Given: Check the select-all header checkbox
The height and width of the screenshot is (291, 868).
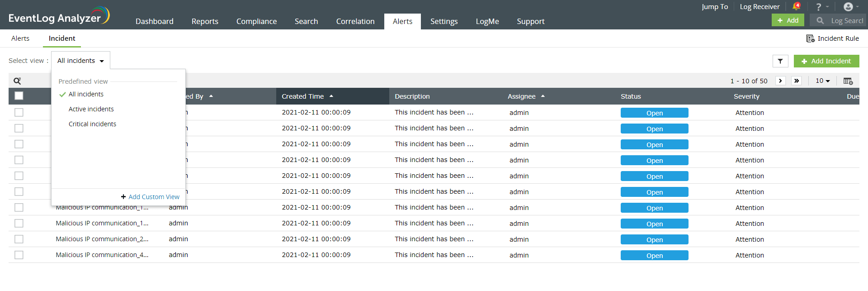Looking at the screenshot, I should click(x=19, y=96).
